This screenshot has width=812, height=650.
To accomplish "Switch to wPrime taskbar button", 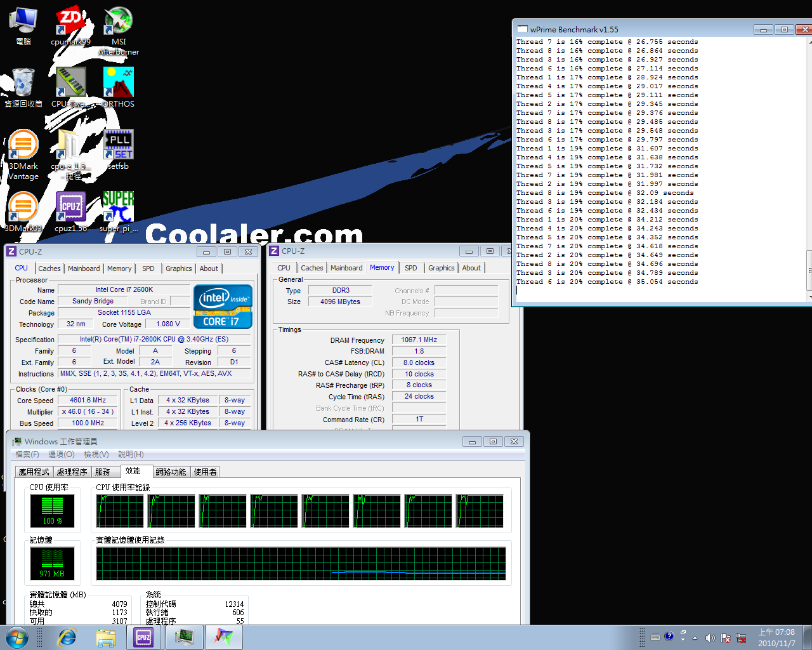I will pos(223,637).
